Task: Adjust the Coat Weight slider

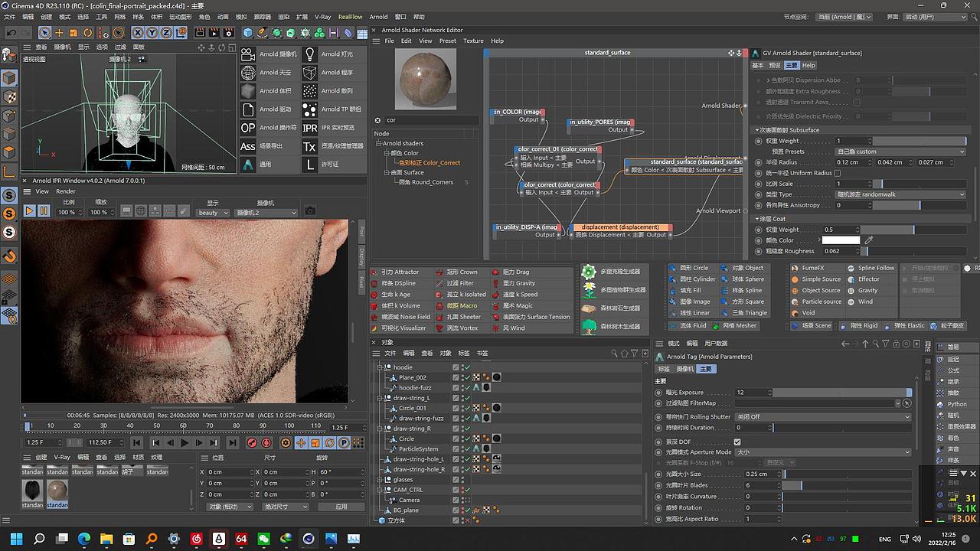Action: 912,230
